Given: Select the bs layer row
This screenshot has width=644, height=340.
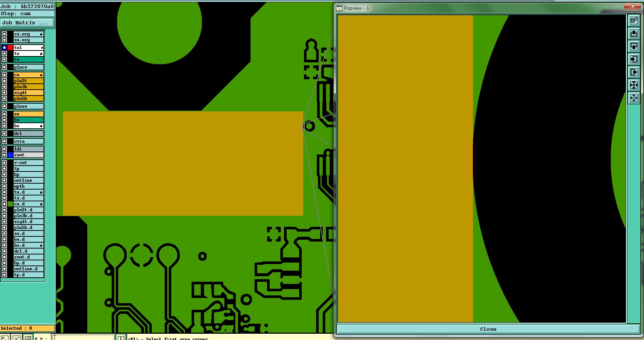Looking at the screenshot, I should click(x=29, y=120).
